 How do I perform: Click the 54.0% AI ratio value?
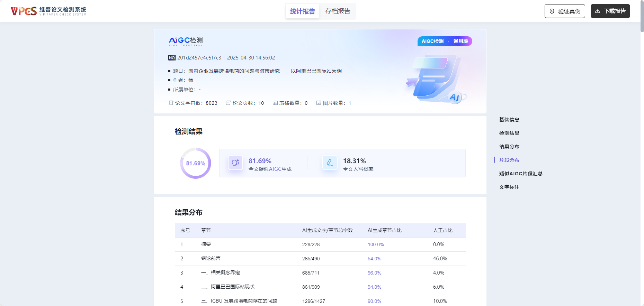click(x=375, y=259)
